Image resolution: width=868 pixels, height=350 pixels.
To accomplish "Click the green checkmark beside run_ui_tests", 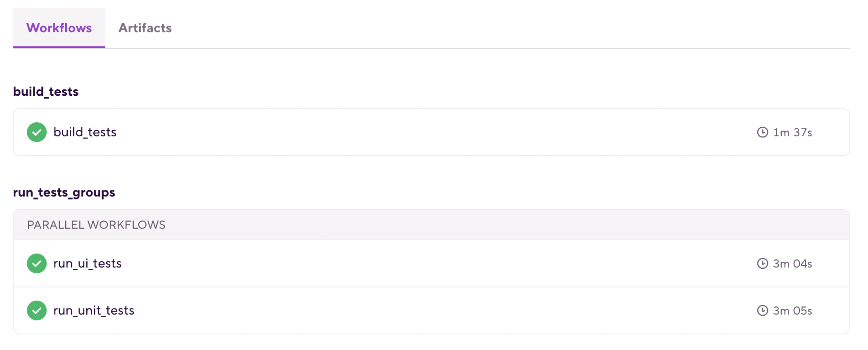I will coord(36,263).
